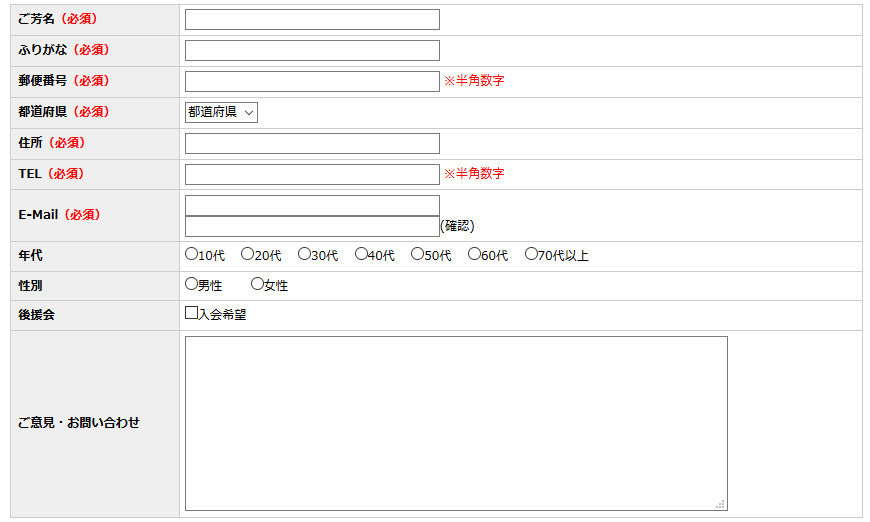
Task: Choose the 40代 age option
Action: point(361,254)
